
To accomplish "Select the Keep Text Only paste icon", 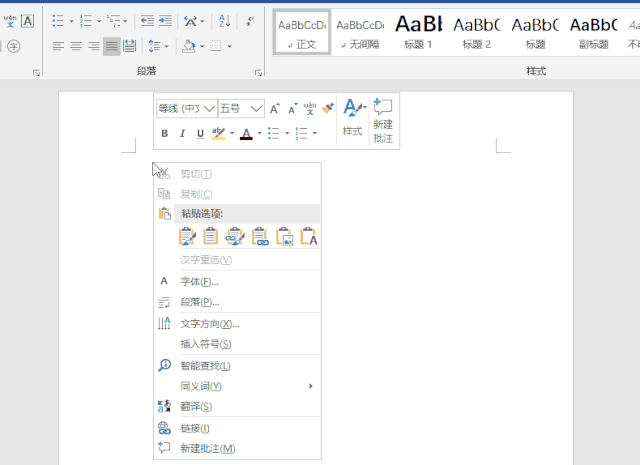I will 309,236.
